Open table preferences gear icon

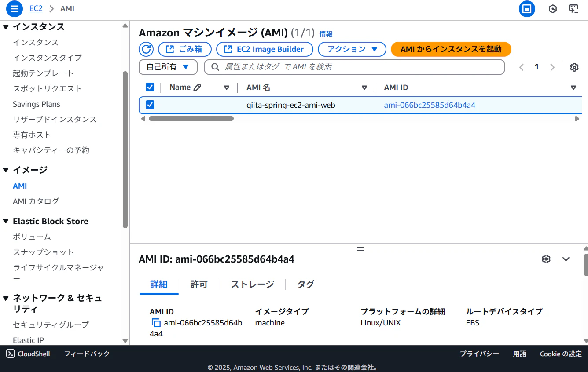[x=574, y=67]
